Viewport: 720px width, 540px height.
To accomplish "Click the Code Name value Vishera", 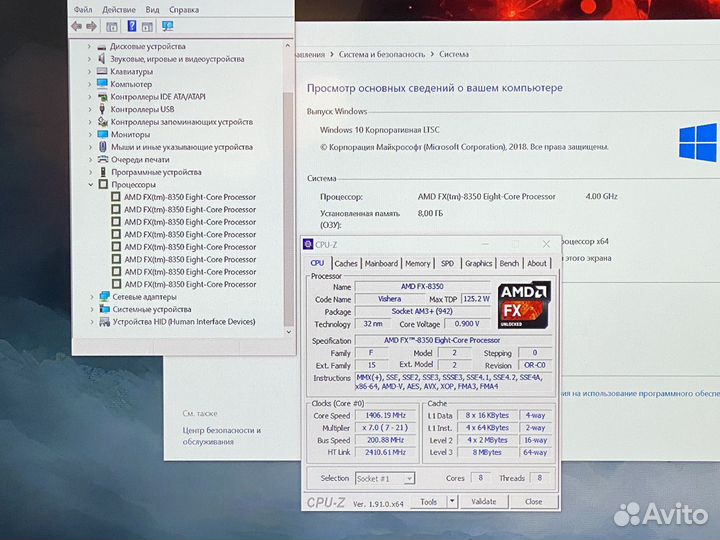I will [x=389, y=299].
